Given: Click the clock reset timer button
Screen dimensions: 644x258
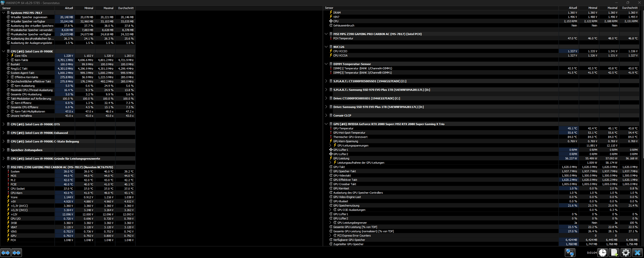Looking at the screenshot, I should 603,252.
